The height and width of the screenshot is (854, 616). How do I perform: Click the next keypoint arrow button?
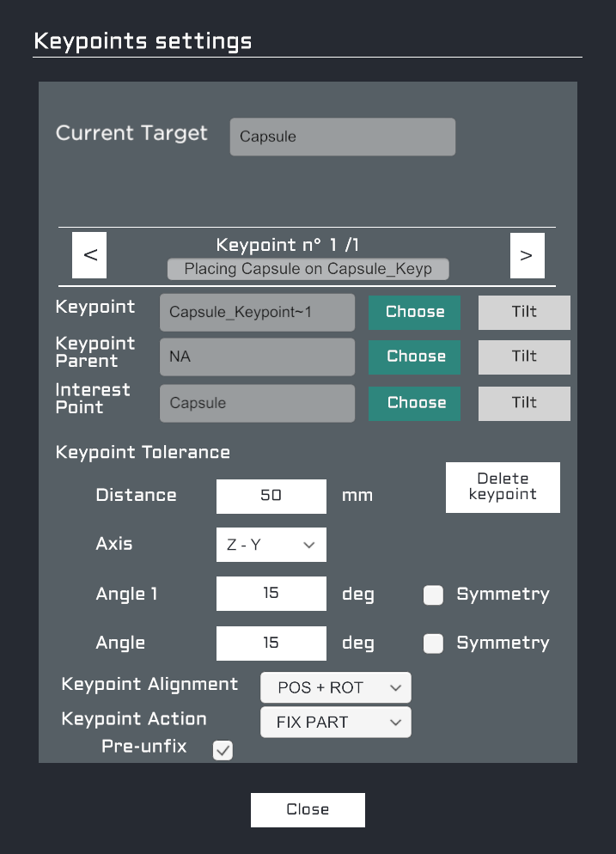[527, 254]
